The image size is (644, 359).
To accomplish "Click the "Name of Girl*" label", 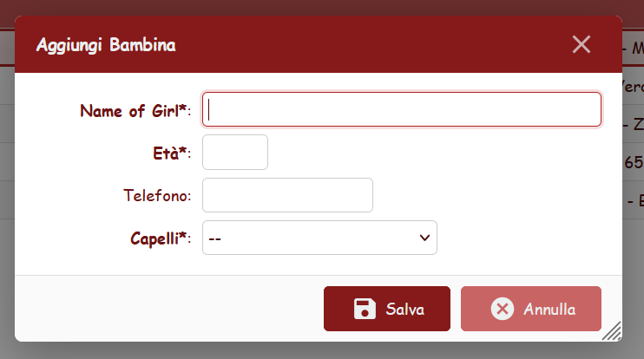I will point(133,110).
